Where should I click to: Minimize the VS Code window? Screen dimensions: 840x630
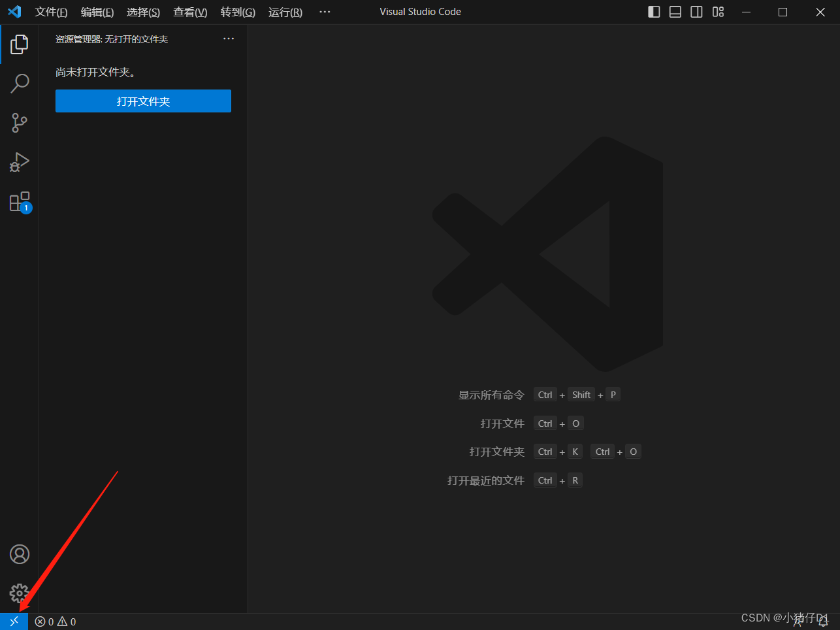pos(746,12)
